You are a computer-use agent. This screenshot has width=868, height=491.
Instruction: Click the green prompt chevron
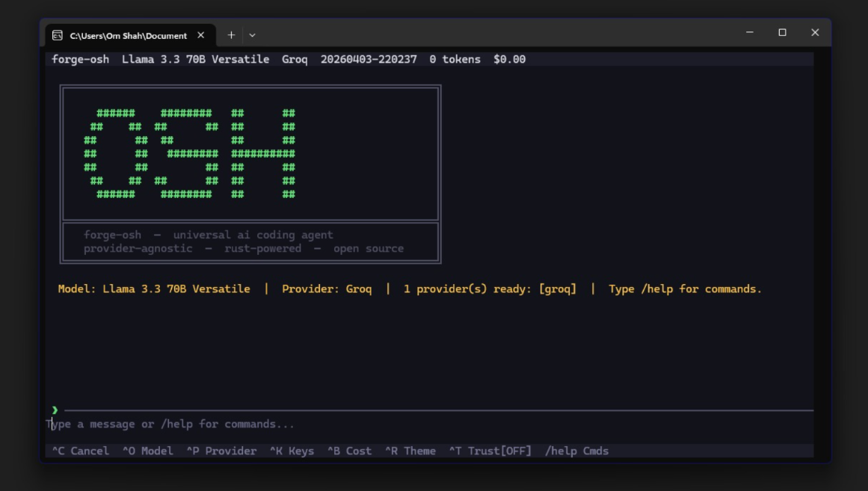coord(55,410)
